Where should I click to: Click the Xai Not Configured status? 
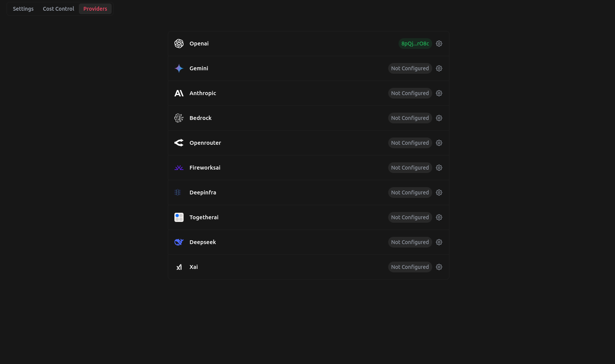pos(410,267)
